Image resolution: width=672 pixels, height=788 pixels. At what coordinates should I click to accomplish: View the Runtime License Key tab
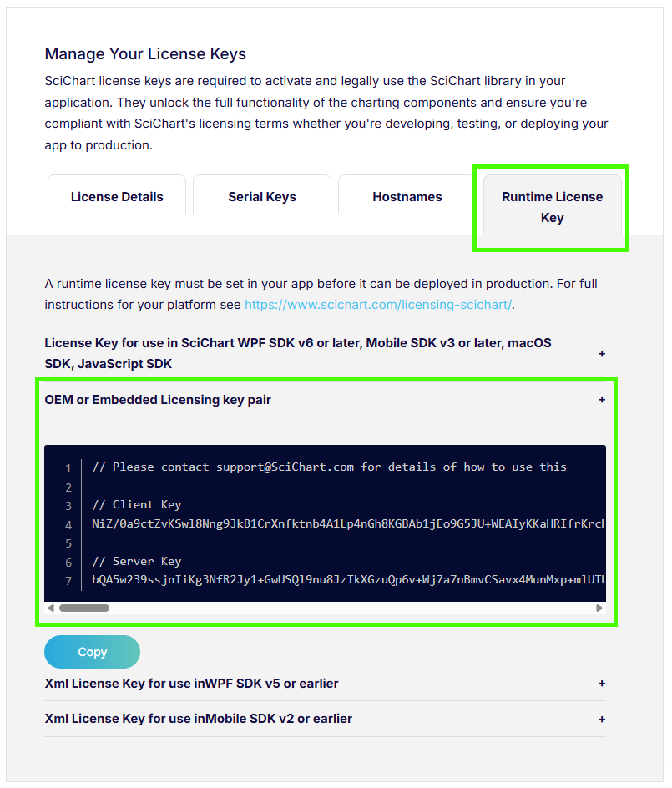pos(551,207)
